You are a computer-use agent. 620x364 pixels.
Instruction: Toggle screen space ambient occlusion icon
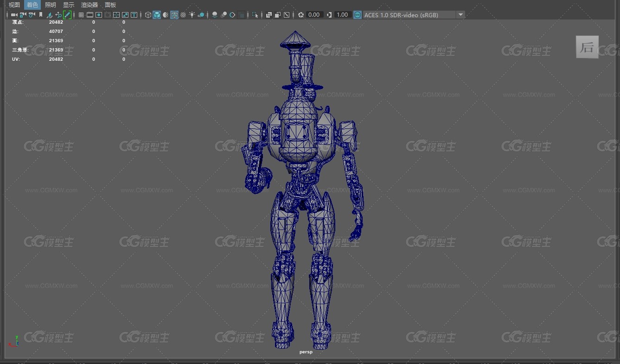tap(215, 15)
